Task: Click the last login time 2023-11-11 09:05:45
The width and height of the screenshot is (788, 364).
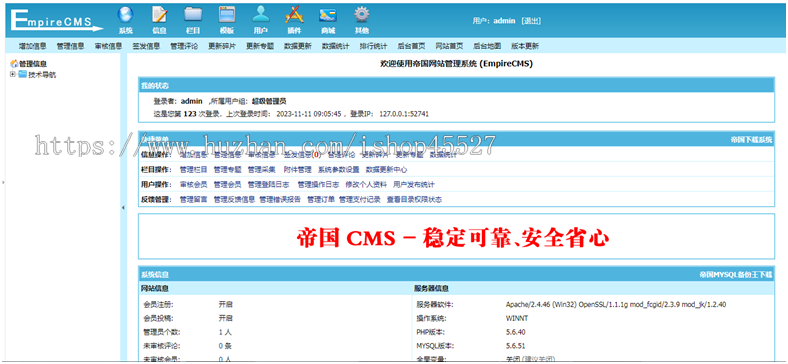Action: pyautogui.click(x=309, y=114)
